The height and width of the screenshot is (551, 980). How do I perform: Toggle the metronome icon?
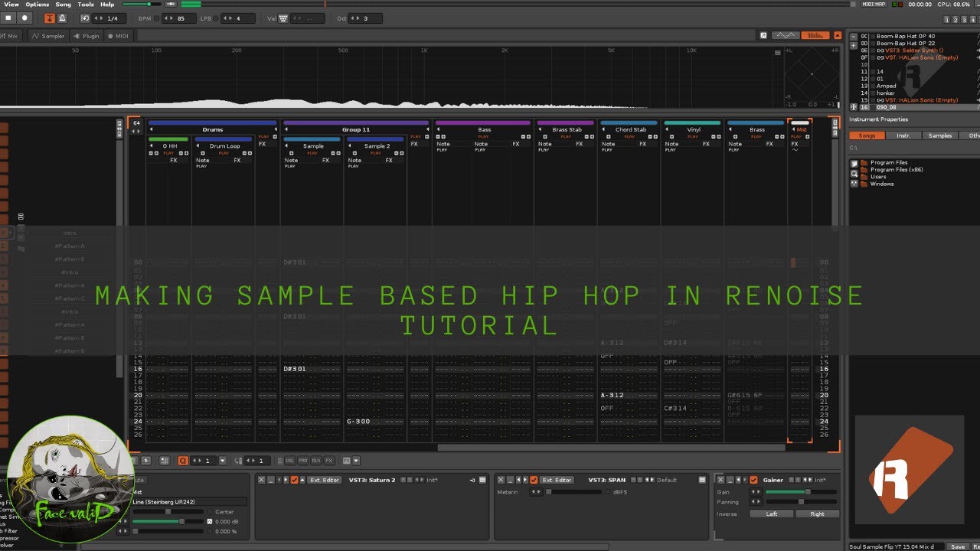[x=62, y=18]
